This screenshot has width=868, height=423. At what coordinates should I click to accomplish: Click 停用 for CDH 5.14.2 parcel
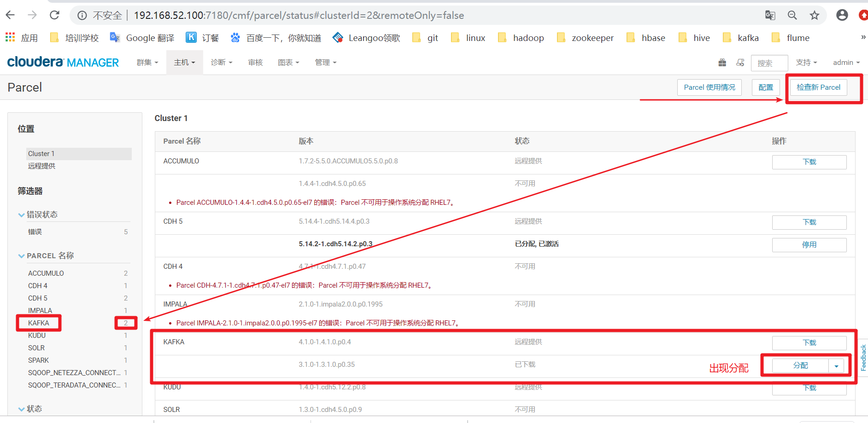click(x=809, y=245)
